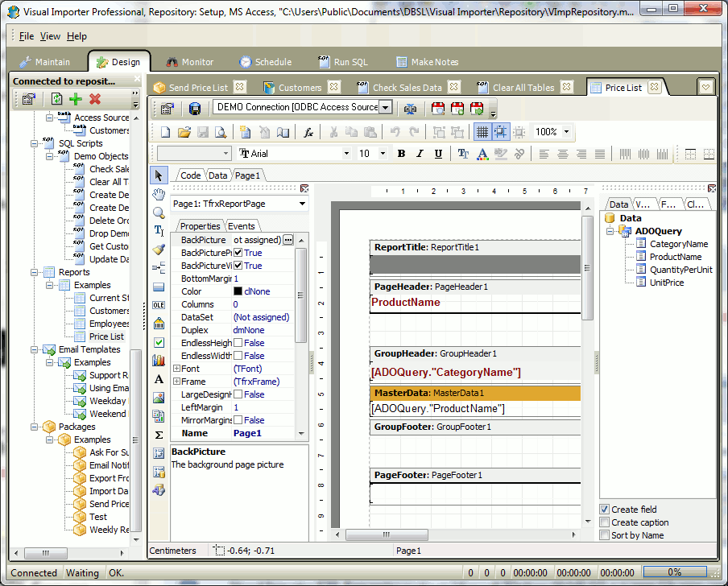This screenshot has width=728, height=586.
Task: Expand the Font property node
Action: pyautogui.click(x=176, y=369)
